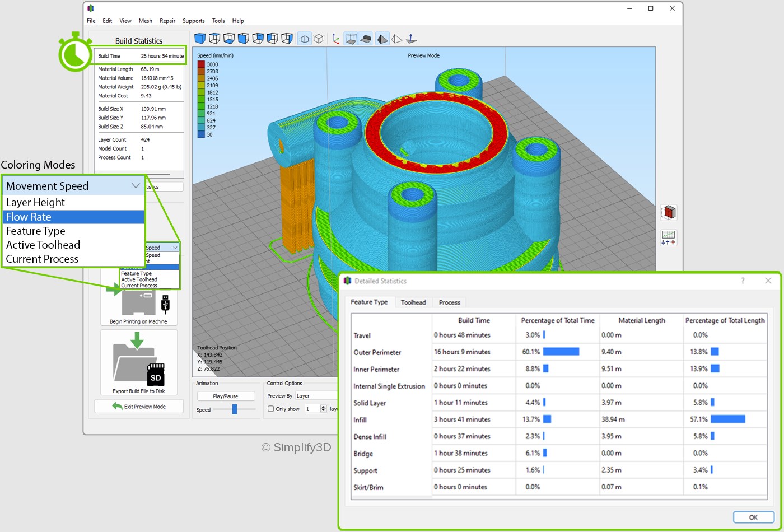Toggle the build volume outline icon
Viewport: 784px width, 532px height.
[351, 39]
